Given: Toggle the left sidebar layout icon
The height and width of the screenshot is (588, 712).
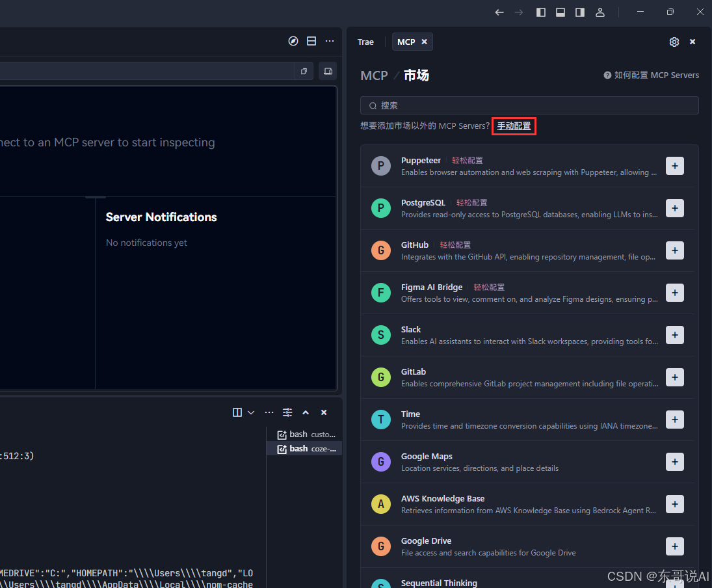Looking at the screenshot, I should [540, 12].
